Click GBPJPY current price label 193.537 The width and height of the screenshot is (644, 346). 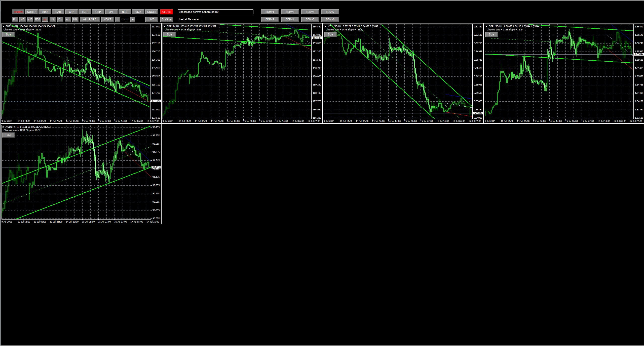pyautogui.click(x=317, y=38)
